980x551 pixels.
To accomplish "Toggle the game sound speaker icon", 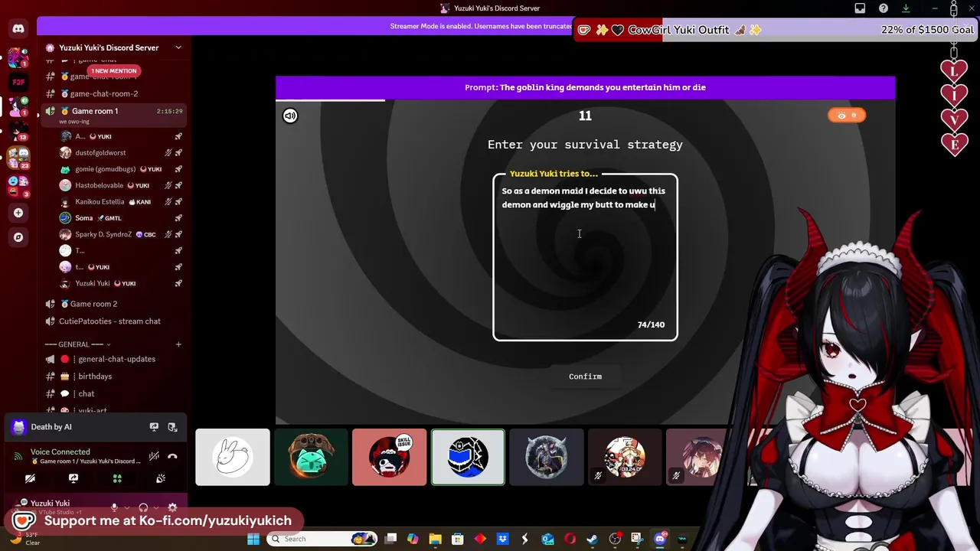I will coord(290,116).
